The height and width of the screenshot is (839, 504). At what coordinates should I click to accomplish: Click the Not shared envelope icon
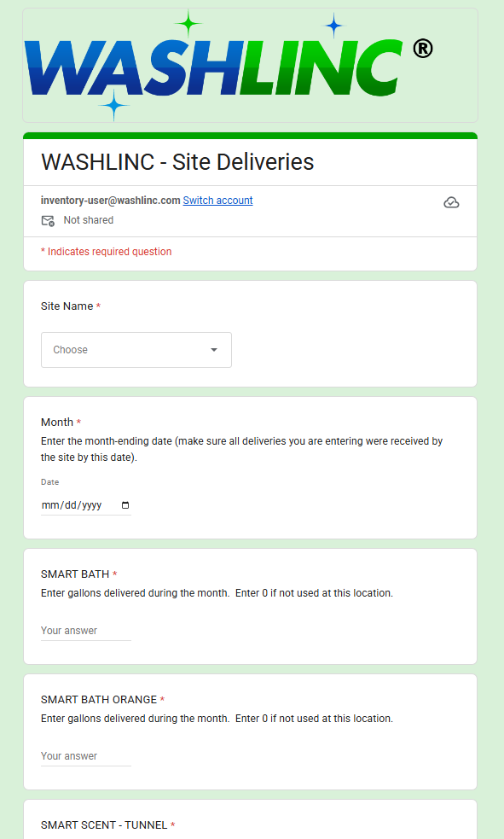coord(48,220)
